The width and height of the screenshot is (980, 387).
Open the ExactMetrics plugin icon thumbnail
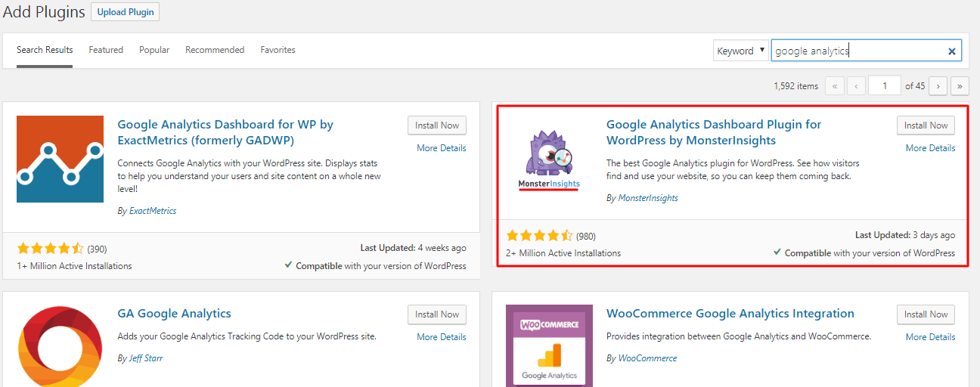tap(60, 159)
